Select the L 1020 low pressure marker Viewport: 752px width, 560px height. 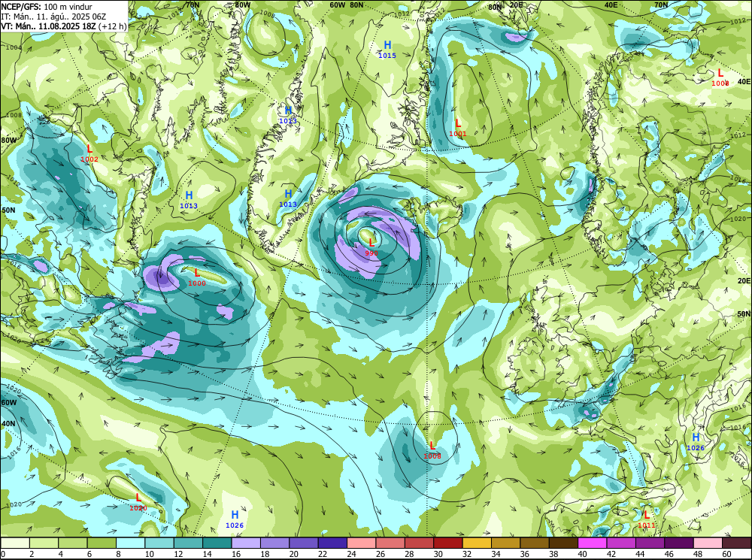pyautogui.click(x=138, y=502)
